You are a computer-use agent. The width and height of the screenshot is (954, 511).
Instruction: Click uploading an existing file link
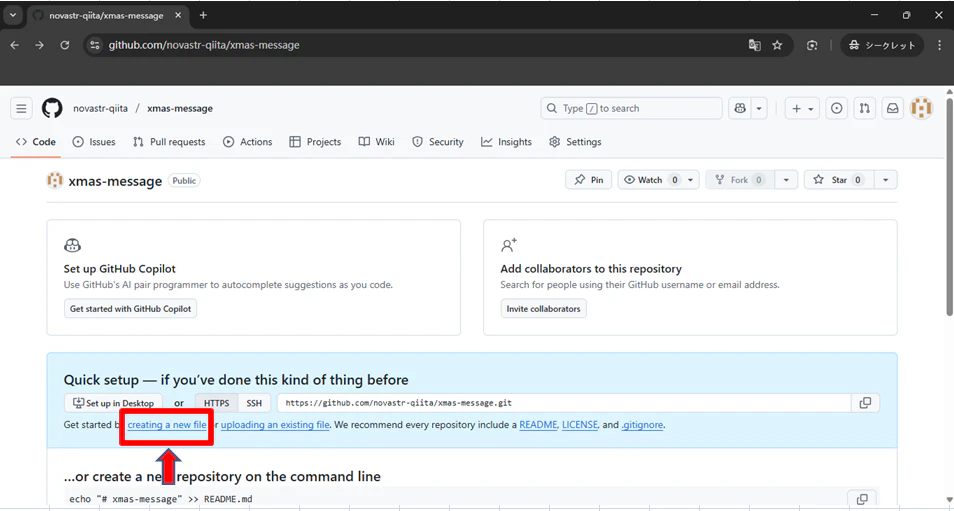coord(275,425)
